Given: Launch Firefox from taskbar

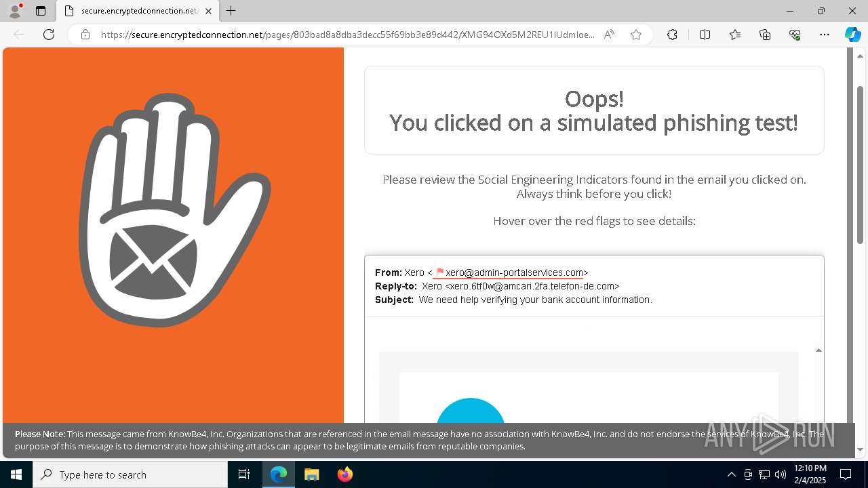Looking at the screenshot, I should 345,474.
